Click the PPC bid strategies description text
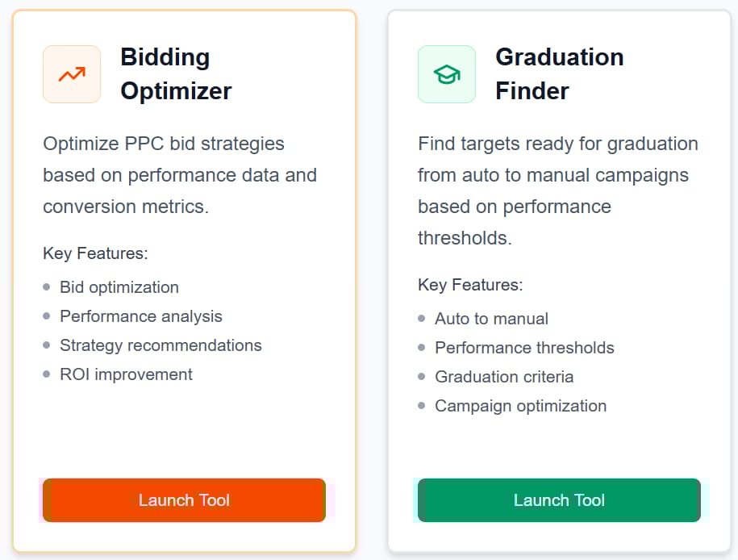The image size is (738, 560). point(180,175)
